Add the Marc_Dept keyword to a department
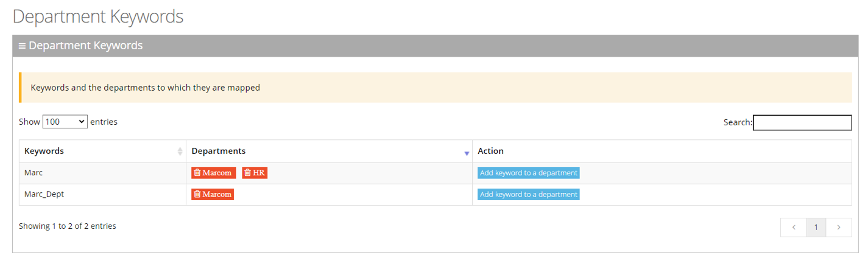 tap(528, 195)
